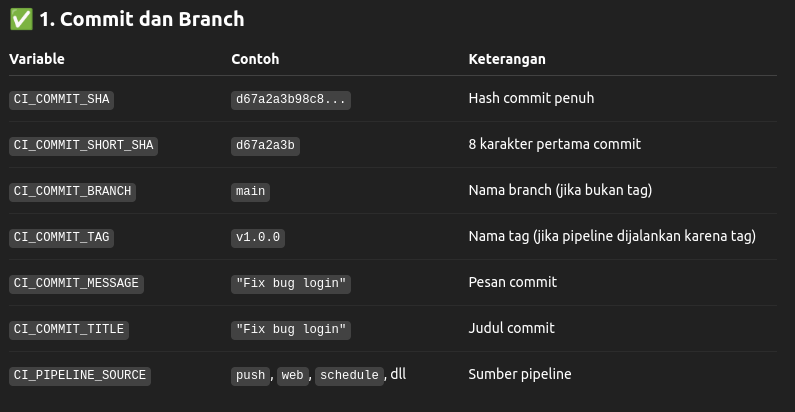
Task: Click the push source example chip
Action: click(250, 376)
